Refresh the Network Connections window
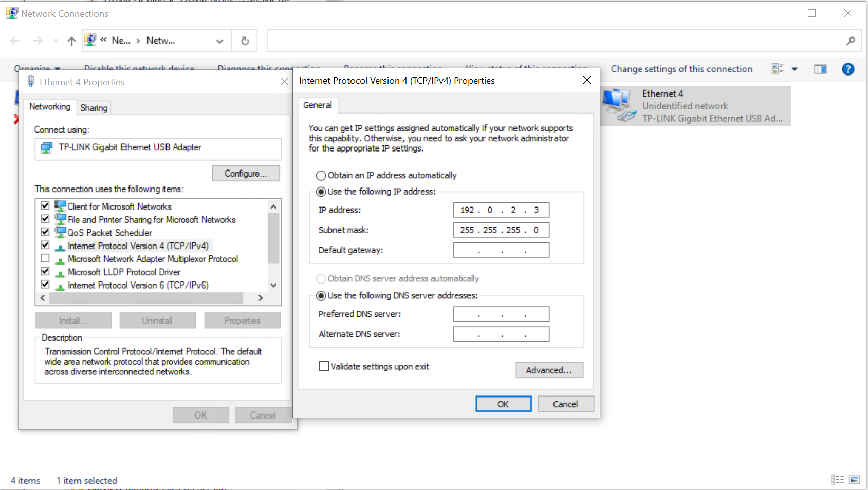This screenshot has height=490, width=868. click(245, 41)
